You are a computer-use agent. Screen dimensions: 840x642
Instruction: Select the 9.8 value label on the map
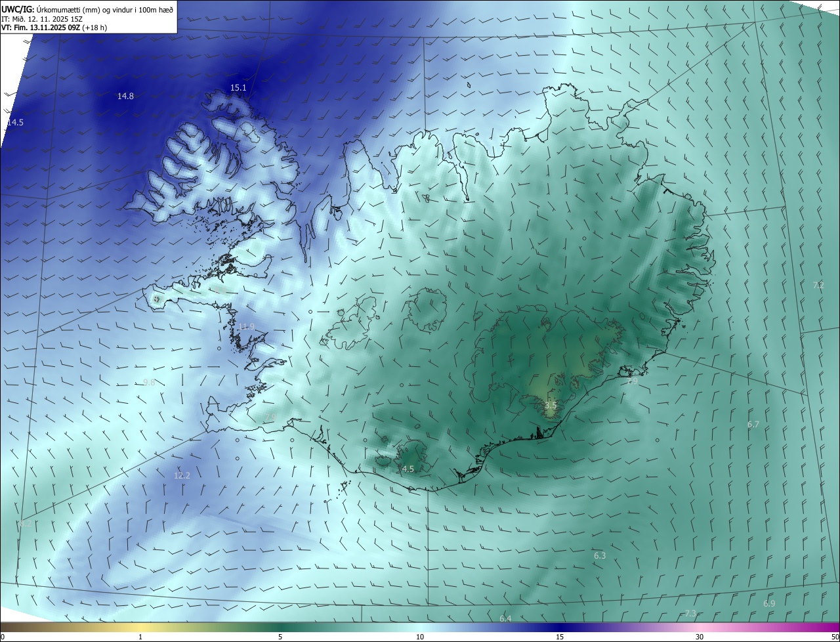(x=149, y=383)
